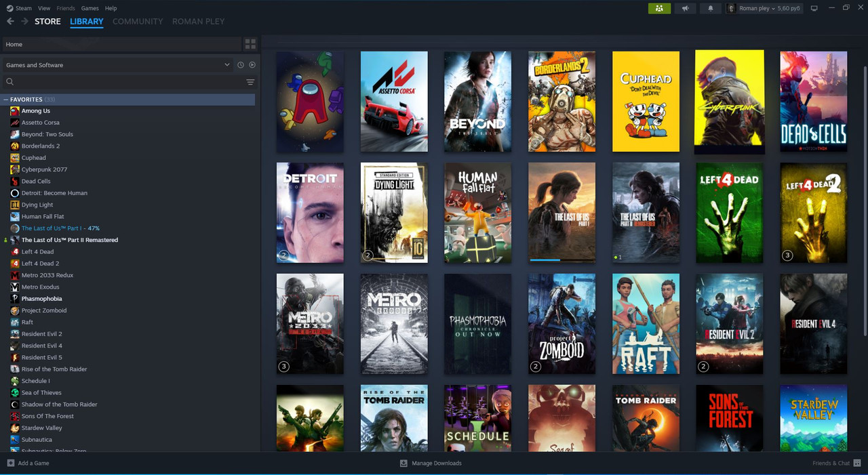Open Friends & Chat
Image resolution: width=868 pixels, height=475 pixels.
(831, 463)
